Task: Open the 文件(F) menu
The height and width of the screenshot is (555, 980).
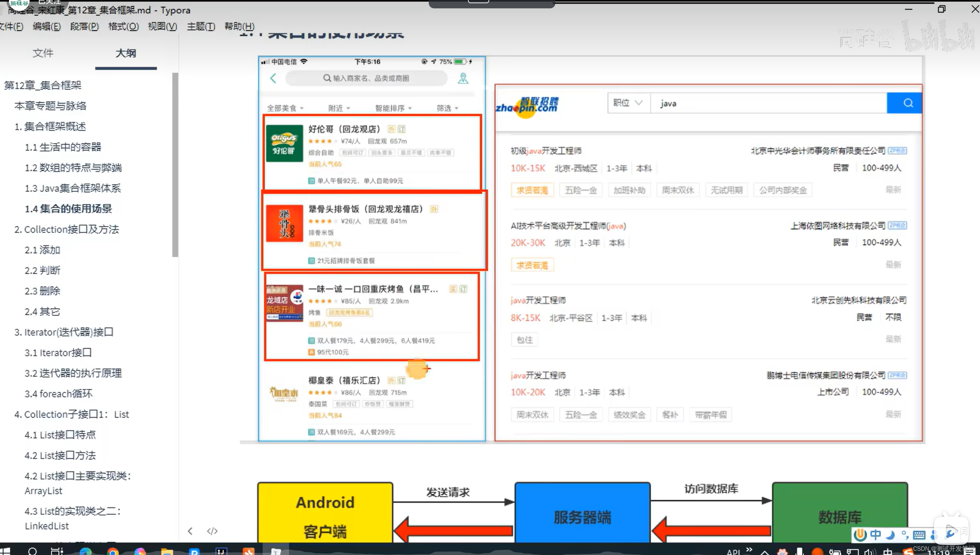Action: tap(12, 26)
